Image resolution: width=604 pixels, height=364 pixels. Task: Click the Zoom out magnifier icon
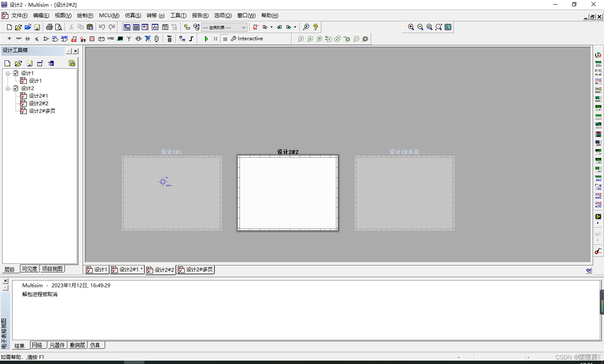(420, 27)
